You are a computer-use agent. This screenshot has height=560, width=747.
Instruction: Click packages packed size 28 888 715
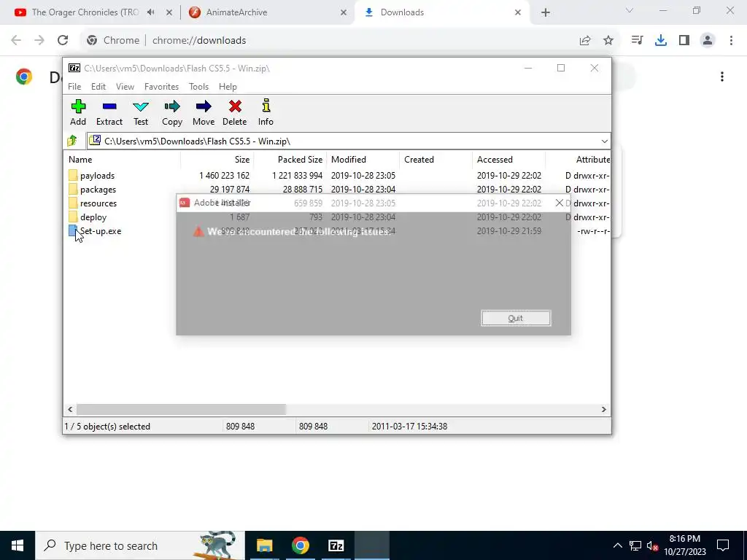coord(303,190)
